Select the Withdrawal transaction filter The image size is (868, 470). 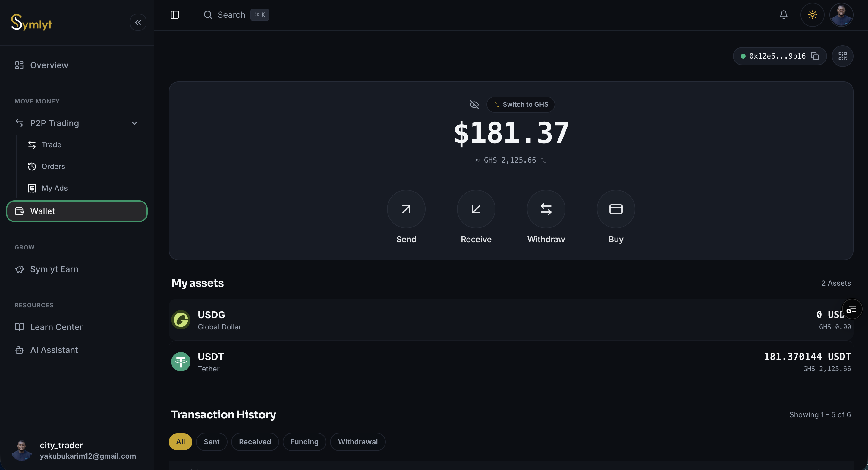(x=357, y=442)
